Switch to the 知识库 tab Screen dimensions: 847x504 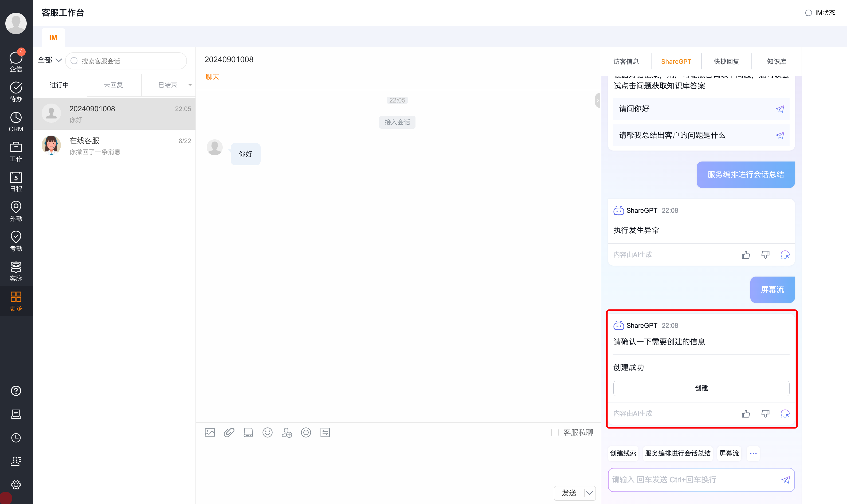coord(776,61)
